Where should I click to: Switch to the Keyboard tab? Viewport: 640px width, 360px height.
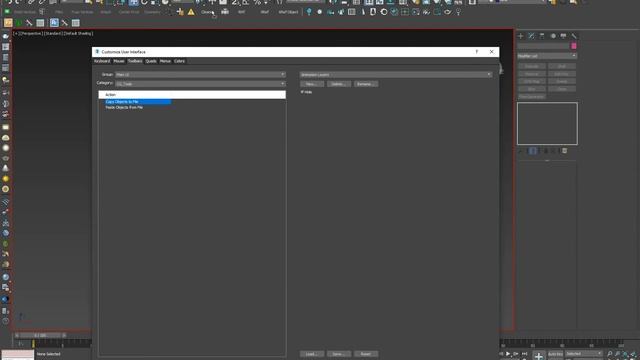[x=102, y=61]
